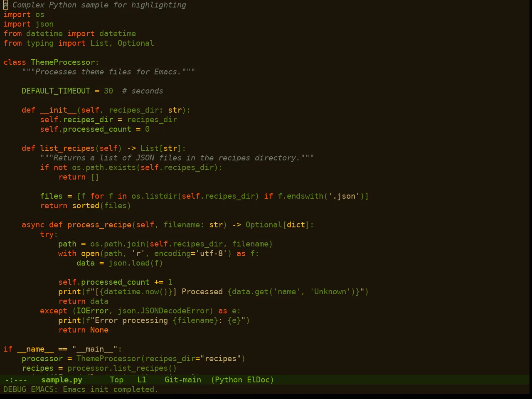Viewport: 532px width, 399px height.
Task: Click the process_recipe function name
Action: pos(99,225)
